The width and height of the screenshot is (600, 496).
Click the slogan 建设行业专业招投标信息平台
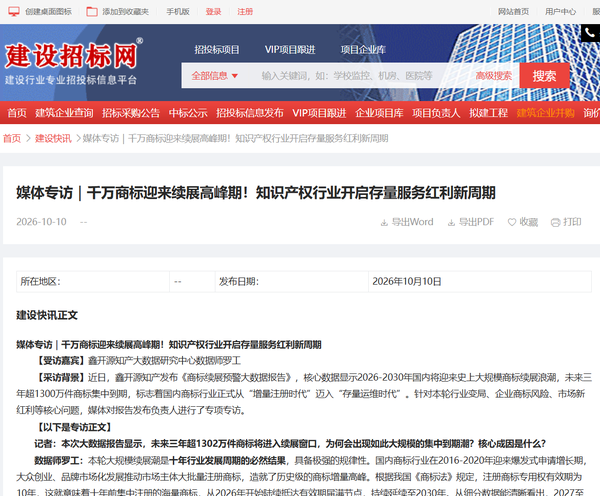pyautogui.click(x=71, y=80)
